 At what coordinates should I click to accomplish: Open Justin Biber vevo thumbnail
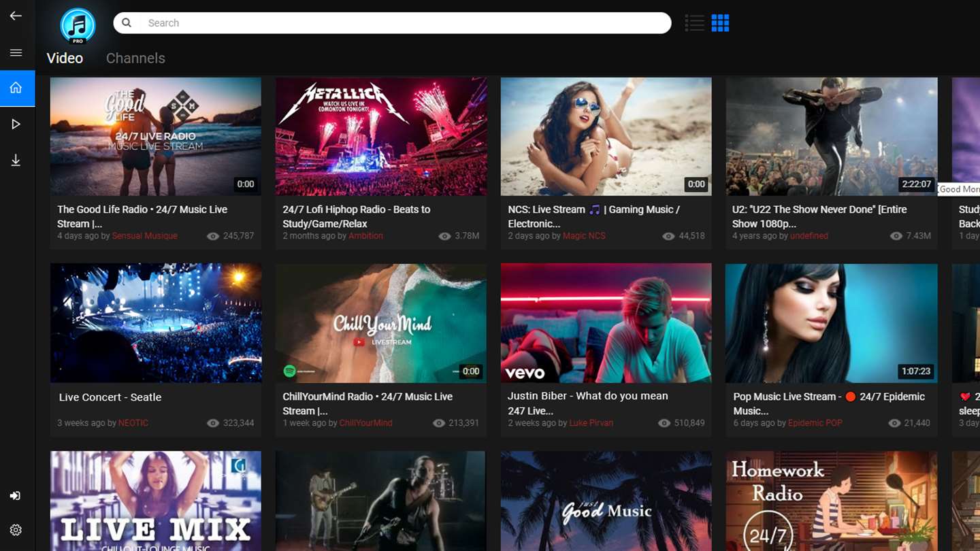(x=606, y=323)
